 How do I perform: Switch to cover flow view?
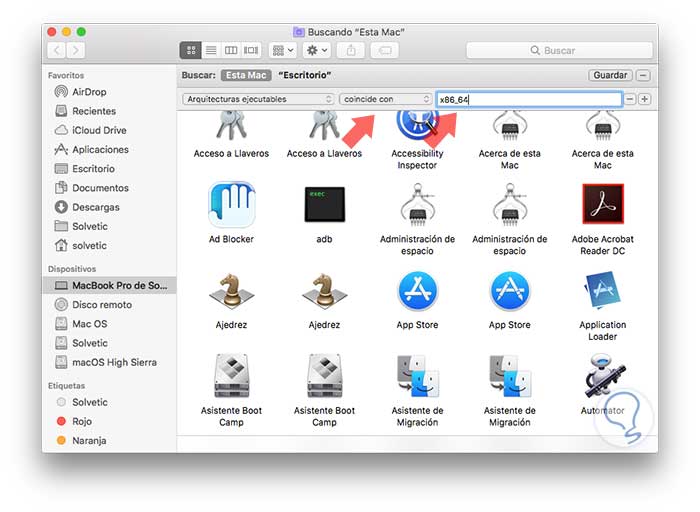[251, 50]
